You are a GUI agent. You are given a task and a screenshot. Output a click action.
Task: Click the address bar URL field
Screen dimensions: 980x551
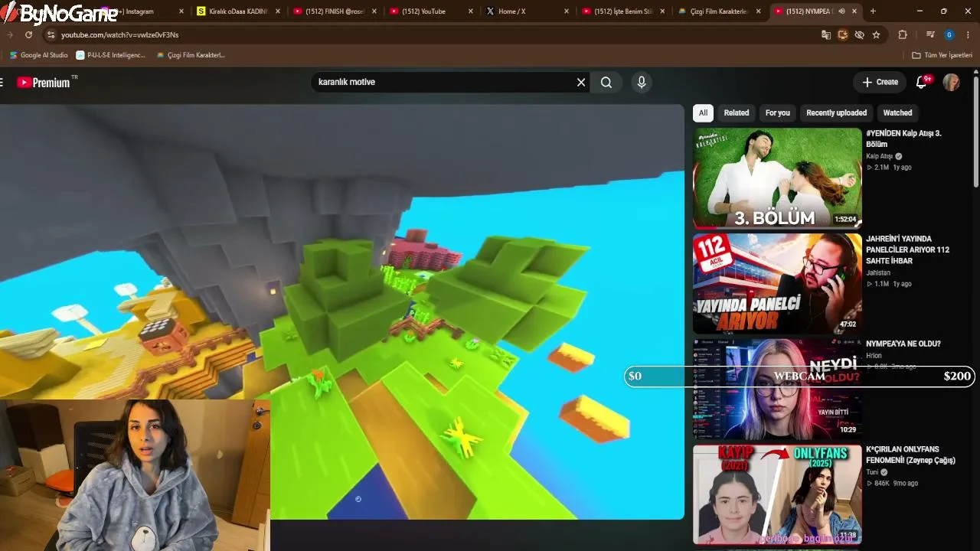point(429,34)
